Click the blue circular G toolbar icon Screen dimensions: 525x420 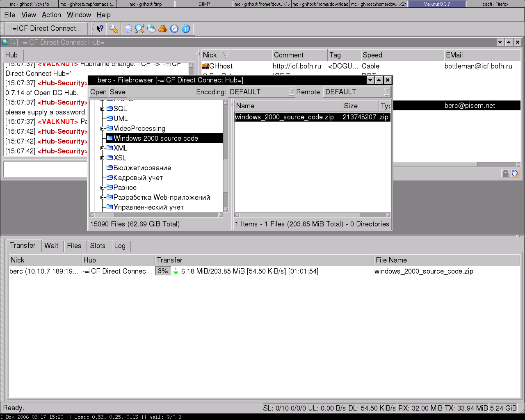click(174, 29)
